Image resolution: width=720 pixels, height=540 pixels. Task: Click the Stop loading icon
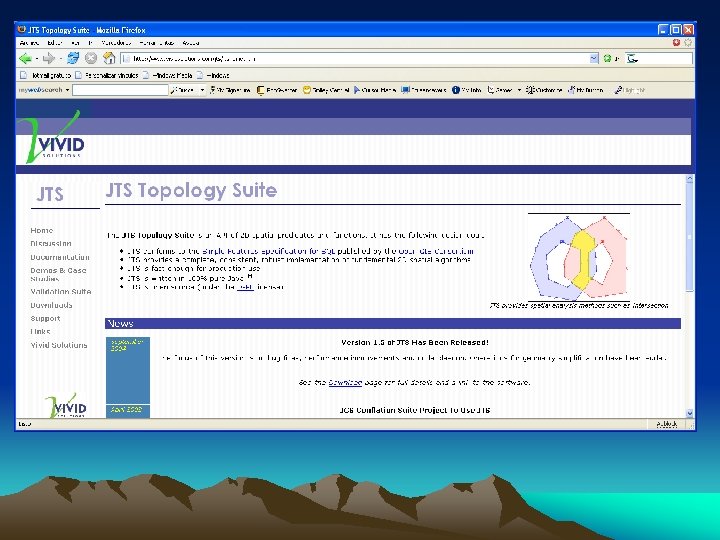point(91,58)
